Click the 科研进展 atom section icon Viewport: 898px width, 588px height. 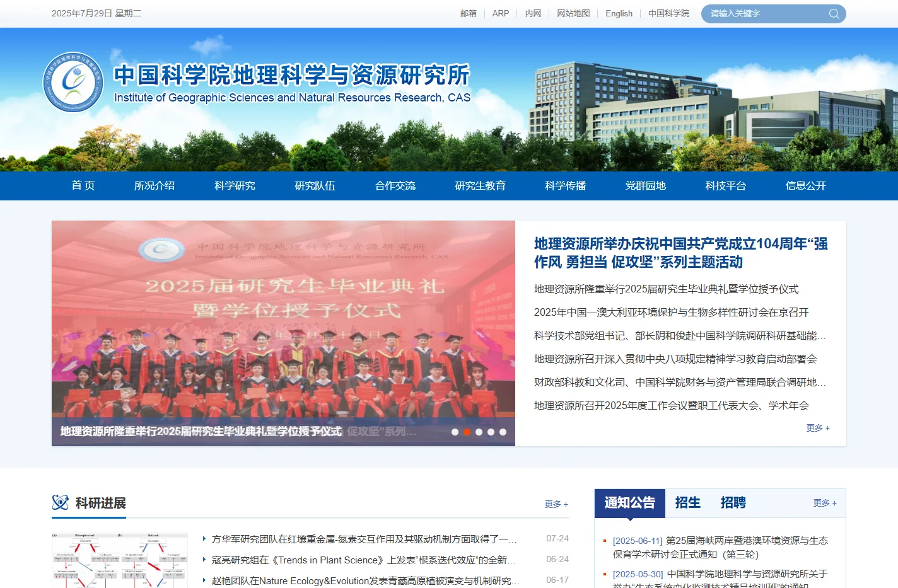61,502
